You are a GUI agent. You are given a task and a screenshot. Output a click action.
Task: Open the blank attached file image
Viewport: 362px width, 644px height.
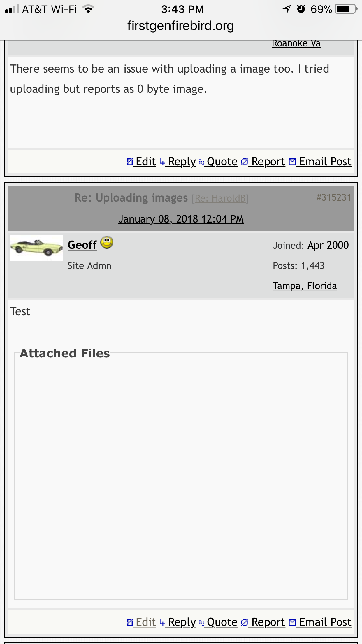tap(126, 470)
